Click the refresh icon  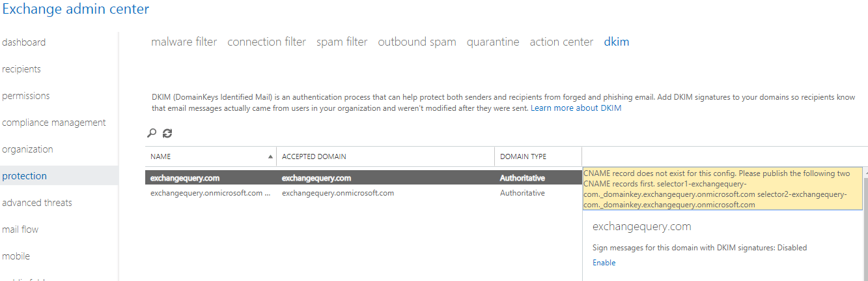pyautogui.click(x=167, y=133)
